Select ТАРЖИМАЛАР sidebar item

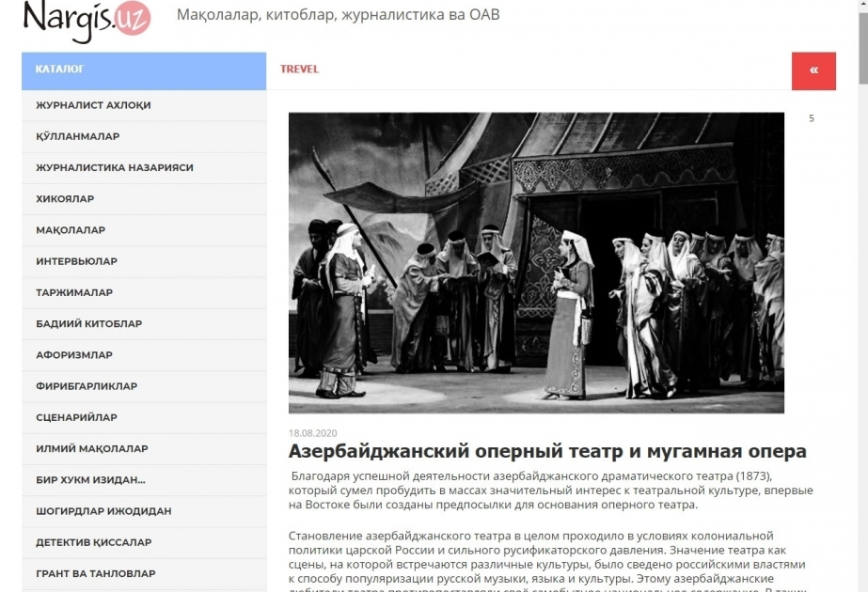(144, 292)
